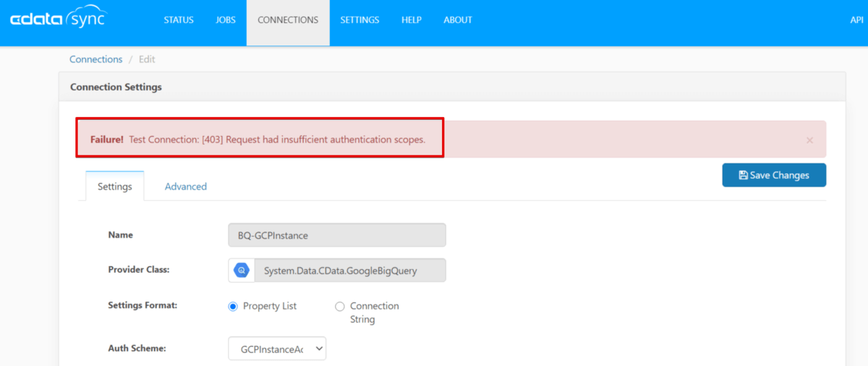Open the HELP page
The height and width of the screenshot is (366, 868).
click(x=412, y=20)
